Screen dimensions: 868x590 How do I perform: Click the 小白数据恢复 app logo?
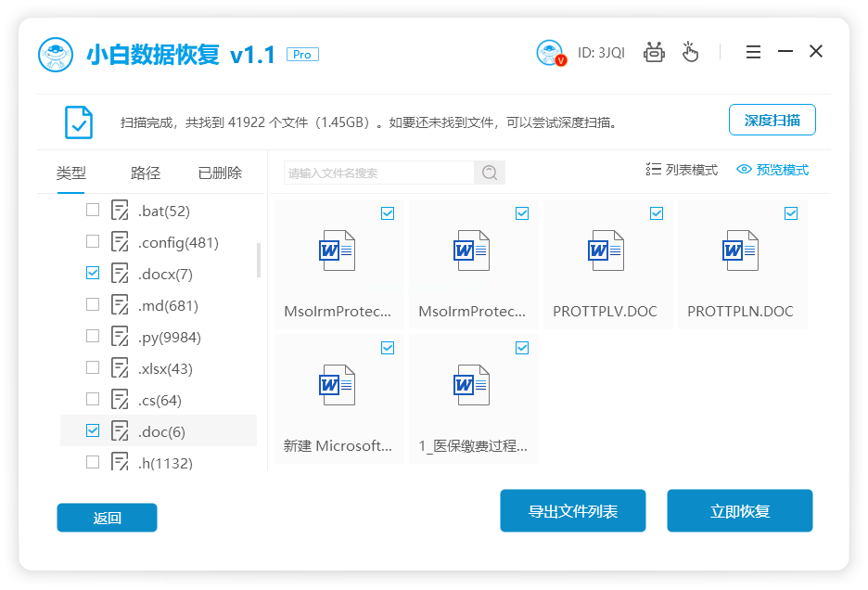click(55, 51)
